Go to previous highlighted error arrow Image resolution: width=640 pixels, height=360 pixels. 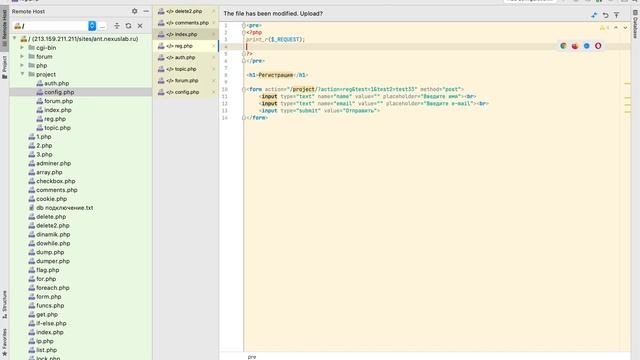coord(616,28)
